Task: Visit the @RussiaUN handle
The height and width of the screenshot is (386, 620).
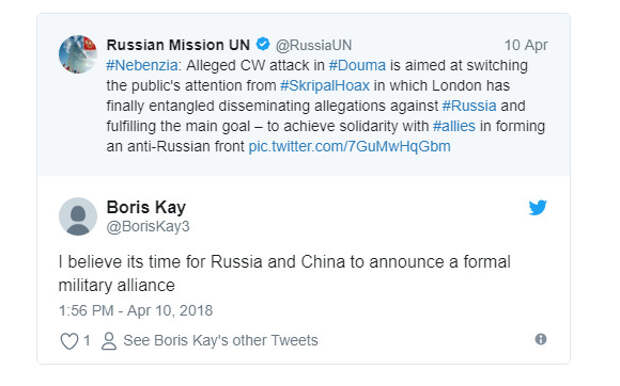Action: [x=314, y=45]
